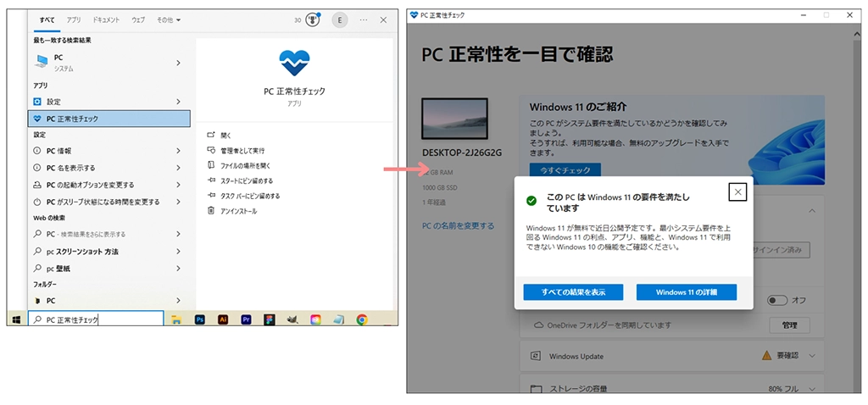Screen dimensions: 868x405
Task: Expand the PC 名を表示する arrow
Action: [178, 168]
